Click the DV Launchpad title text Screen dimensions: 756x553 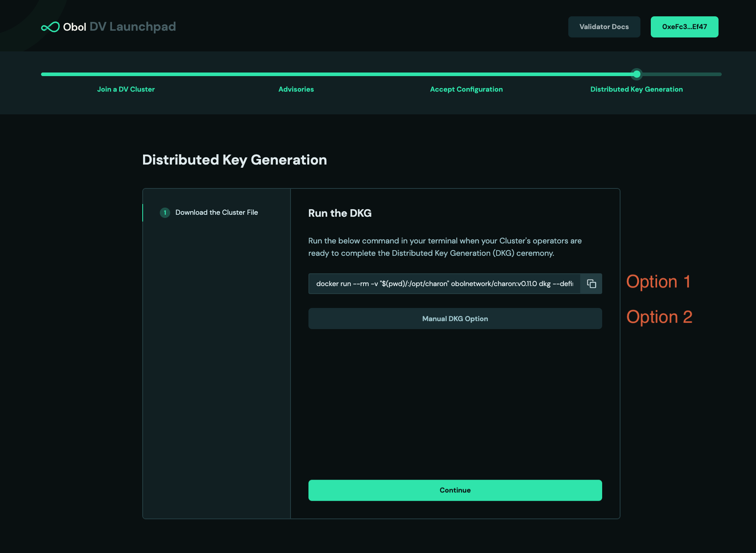click(x=133, y=27)
